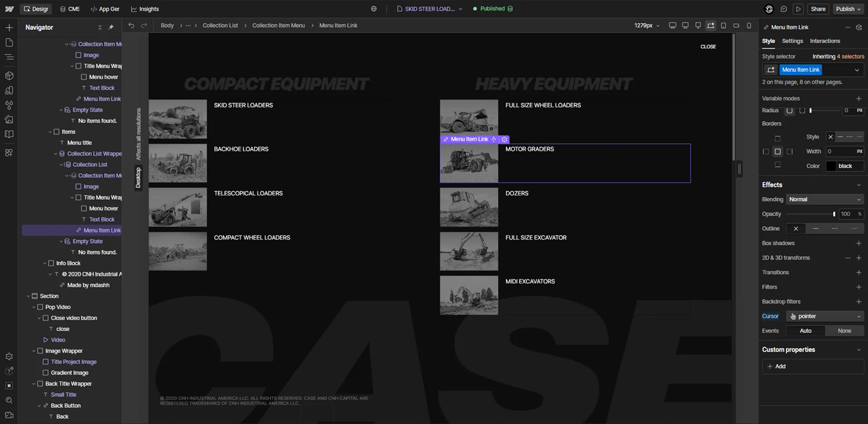Image resolution: width=868 pixels, height=424 pixels.
Task: Click CLOSE on the canvas menu
Action: pyautogui.click(x=708, y=47)
